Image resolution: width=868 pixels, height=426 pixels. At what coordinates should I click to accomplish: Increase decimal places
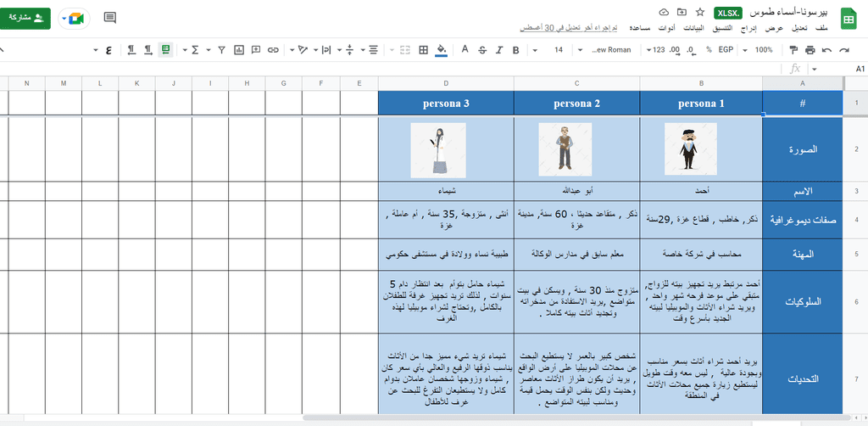click(x=675, y=50)
